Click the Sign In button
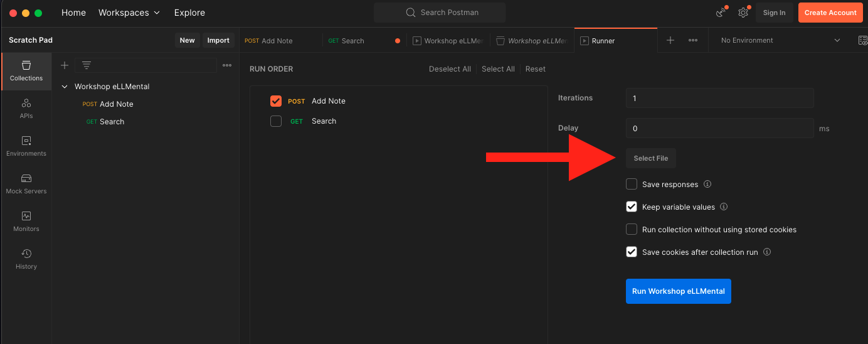The image size is (868, 344). click(775, 13)
